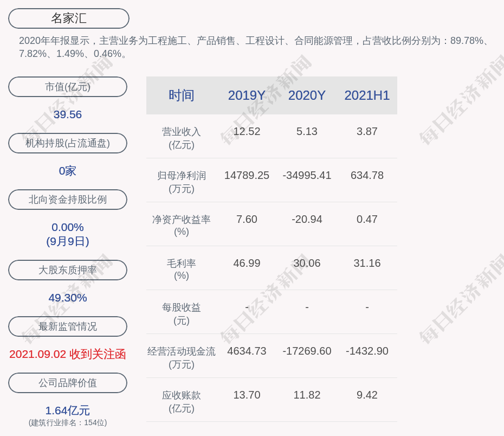Click the 时间 table header

point(181,95)
